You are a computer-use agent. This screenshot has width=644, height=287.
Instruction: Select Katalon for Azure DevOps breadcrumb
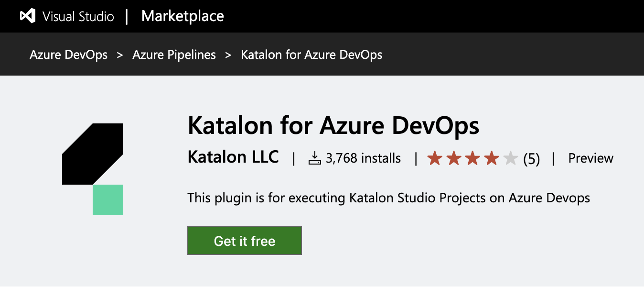[311, 55]
